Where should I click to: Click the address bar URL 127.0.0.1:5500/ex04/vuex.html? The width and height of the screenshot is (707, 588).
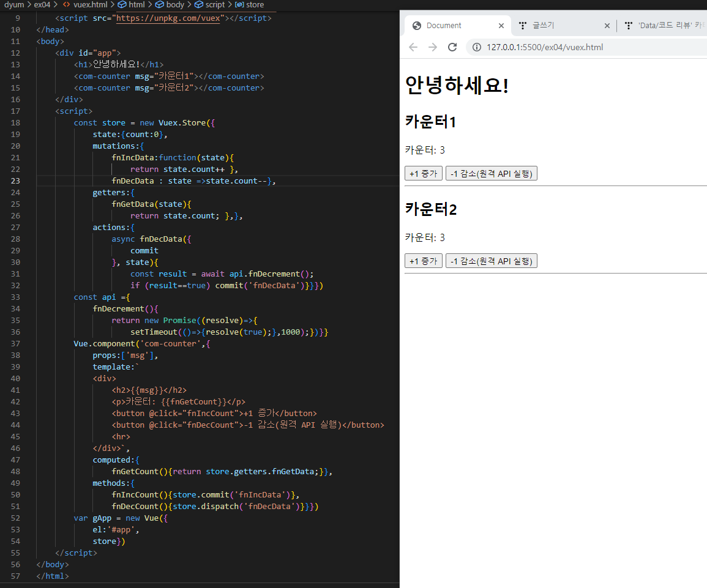click(x=545, y=47)
